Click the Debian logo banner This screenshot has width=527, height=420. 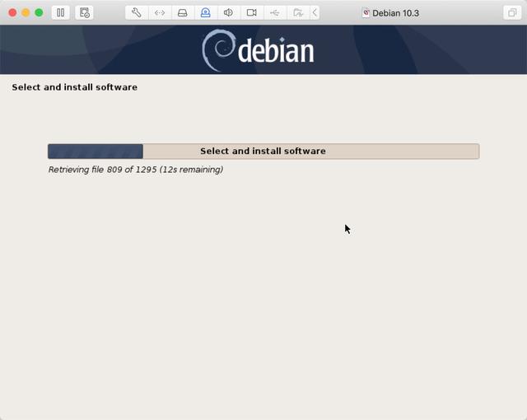coord(263,49)
